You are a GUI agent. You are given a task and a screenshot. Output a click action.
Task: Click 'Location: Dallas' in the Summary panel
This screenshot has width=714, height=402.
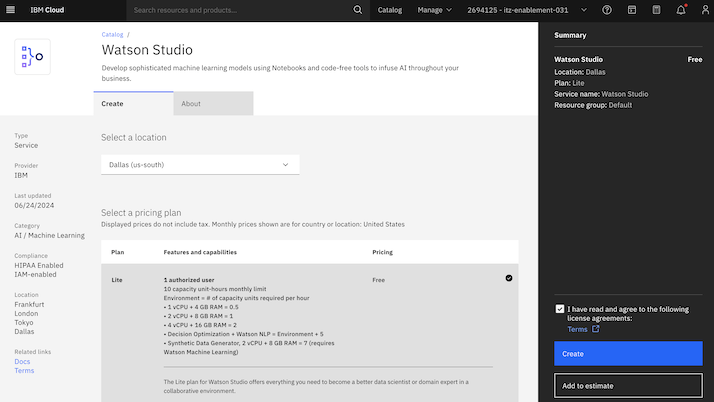click(x=580, y=72)
